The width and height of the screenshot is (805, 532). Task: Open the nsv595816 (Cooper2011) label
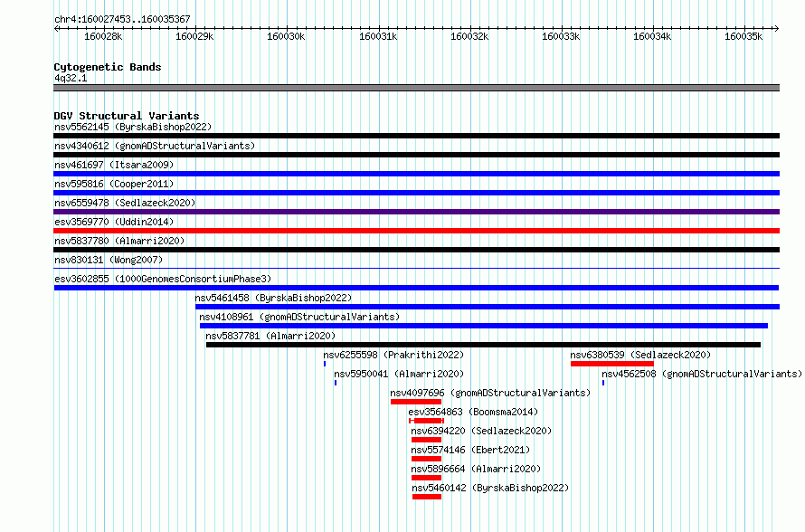tap(114, 184)
